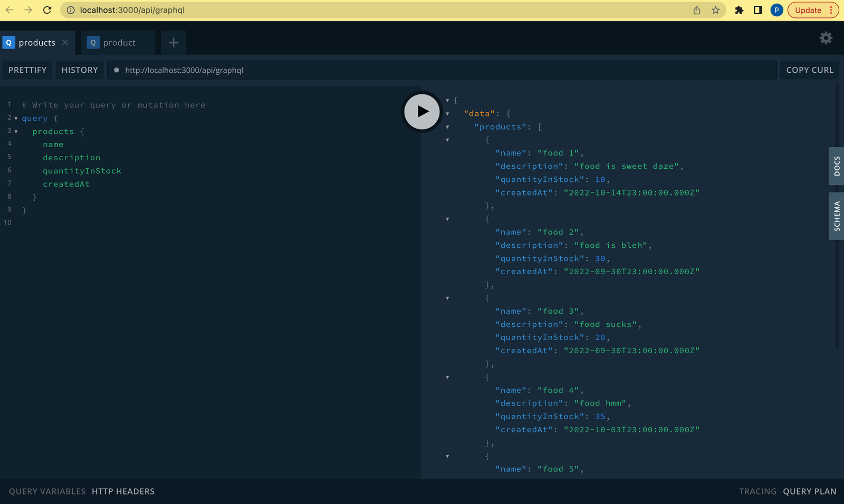Collapse the food 4 result object

pyautogui.click(x=447, y=377)
